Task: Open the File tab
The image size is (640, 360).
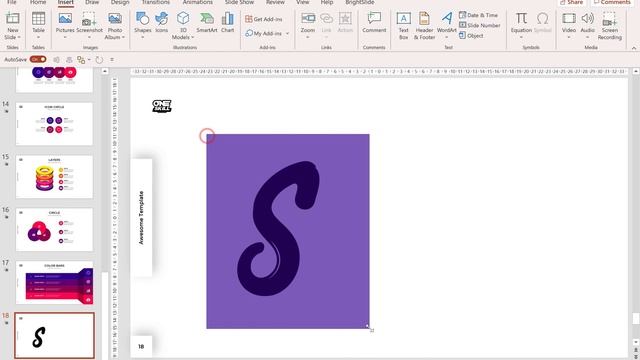Action: [12, 2]
